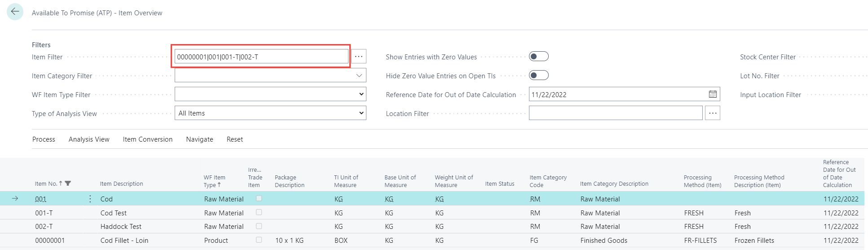Click into the Item Filter text field
Image resolution: width=868 pixels, height=250 pixels.
click(x=260, y=57)
